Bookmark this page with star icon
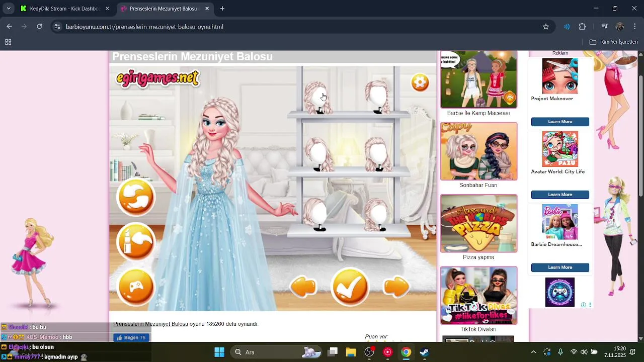 click(x=545, y=27)
